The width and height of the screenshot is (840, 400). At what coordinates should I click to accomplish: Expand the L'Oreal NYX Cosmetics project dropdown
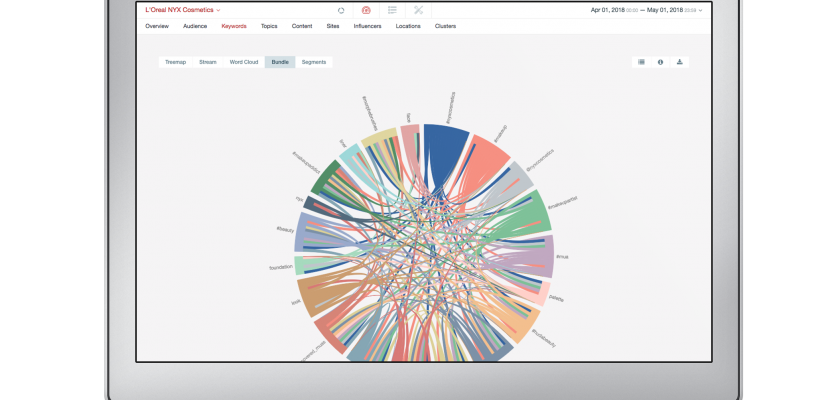pos(218,10)
